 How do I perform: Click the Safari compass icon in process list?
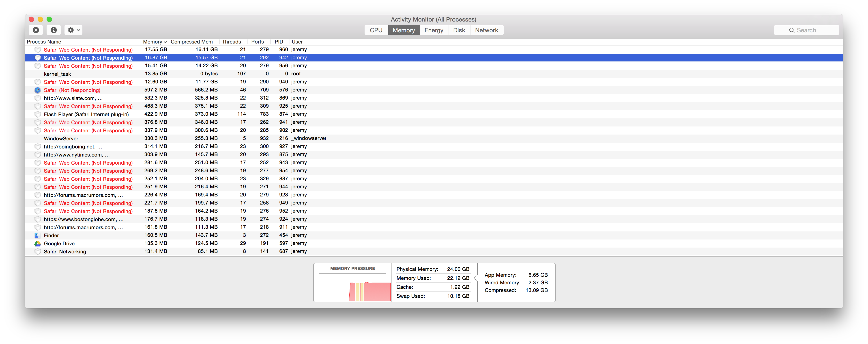click(37, 90)
